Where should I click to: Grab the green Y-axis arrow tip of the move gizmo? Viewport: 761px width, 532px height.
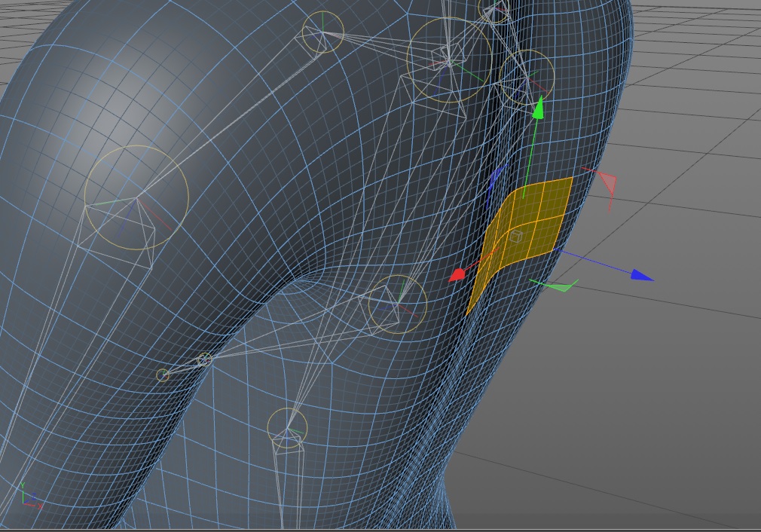click(538, 109)
